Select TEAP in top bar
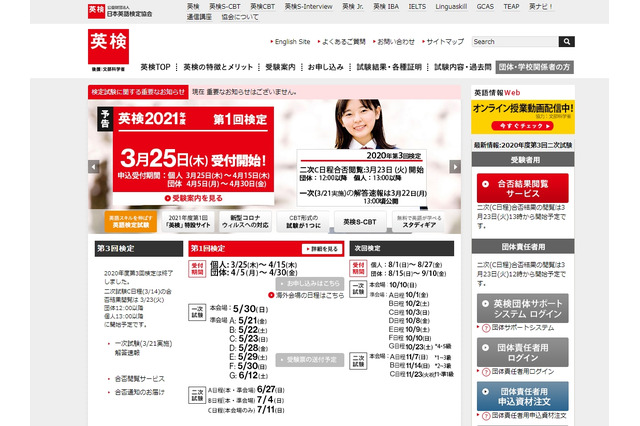Image resolution: width=640 pixels, height=426 pixels. point(511,7)
